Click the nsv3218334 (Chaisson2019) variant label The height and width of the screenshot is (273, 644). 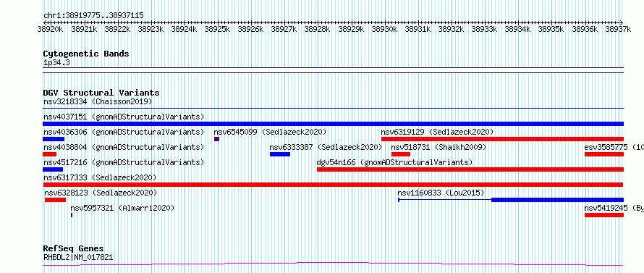[x=98, y=101]
